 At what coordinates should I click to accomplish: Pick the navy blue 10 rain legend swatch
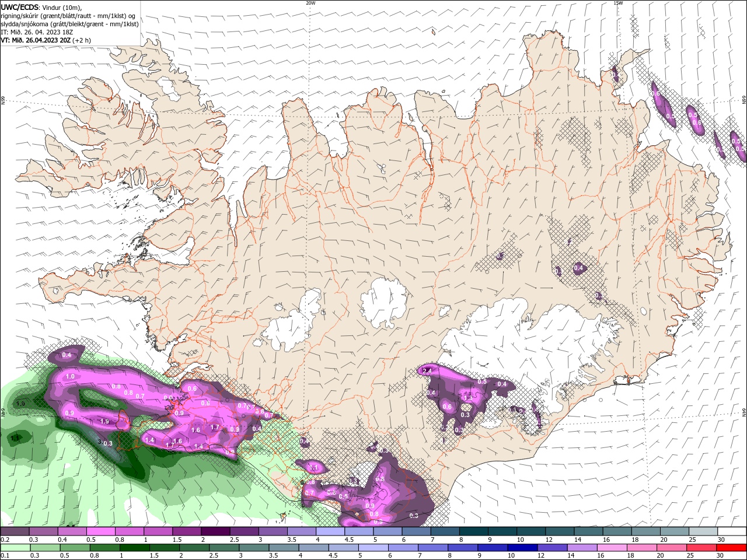coord(522,547)
